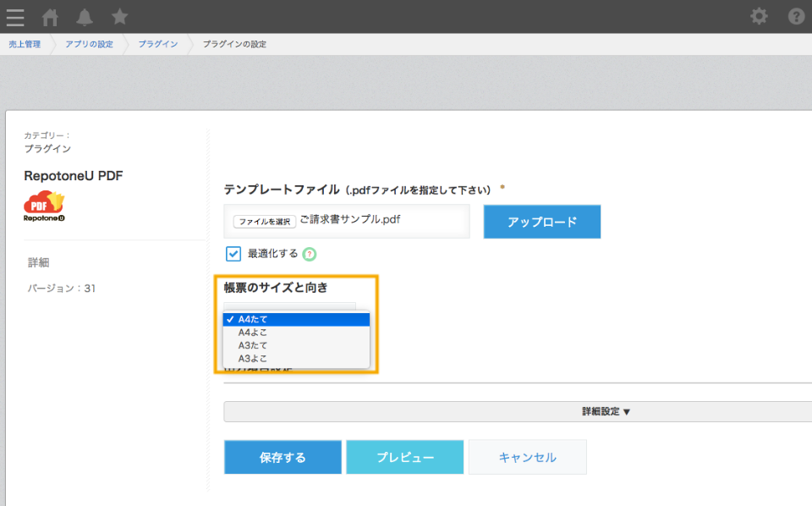This screenshot has height=506, width=812.
Task: Toggle the 最適化する checkbox
Action: [x=233, y=254]
